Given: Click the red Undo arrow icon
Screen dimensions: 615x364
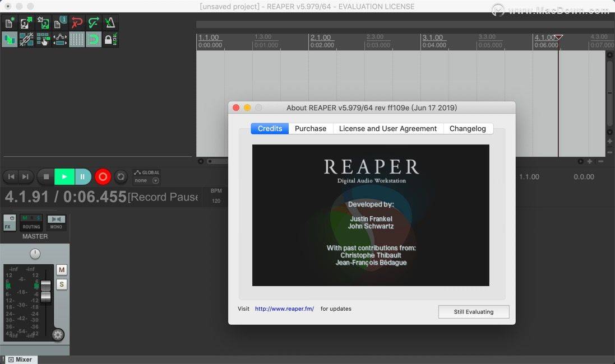Looking at the screenshot, I should tap(77, 23).
